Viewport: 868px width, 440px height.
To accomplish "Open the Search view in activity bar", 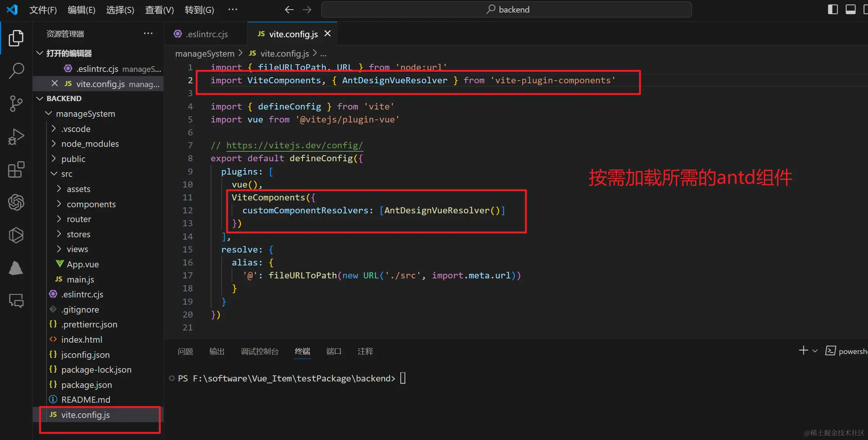I will click(x=16, y=71).
